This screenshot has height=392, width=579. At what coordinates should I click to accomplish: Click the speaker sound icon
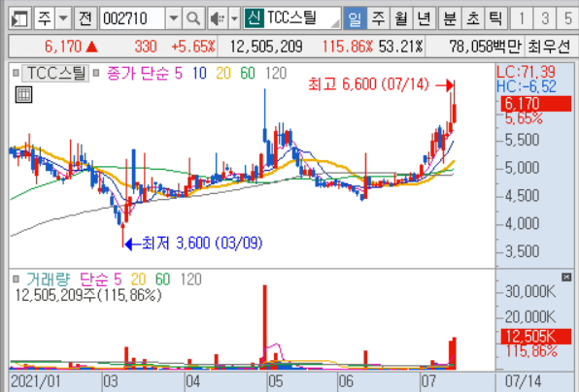(218, 18)
